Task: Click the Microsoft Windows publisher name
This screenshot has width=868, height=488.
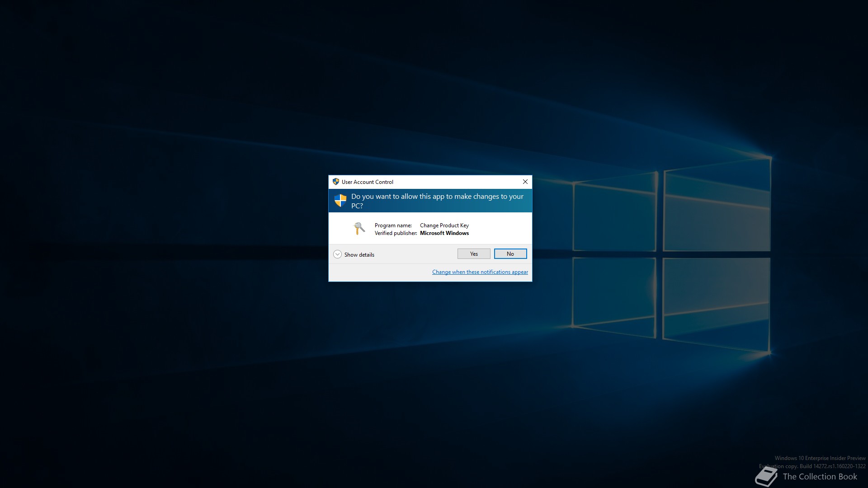Action: 444,233
